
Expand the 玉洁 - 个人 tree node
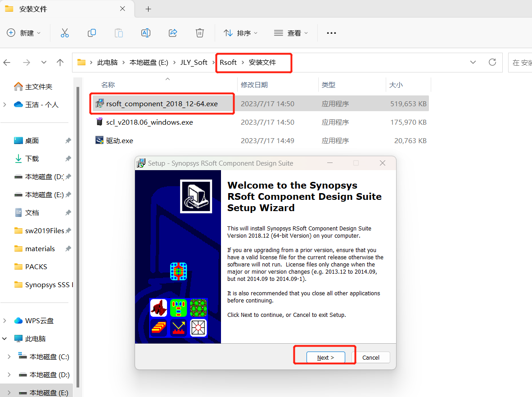pyautogui.click(x=5, y=104)
